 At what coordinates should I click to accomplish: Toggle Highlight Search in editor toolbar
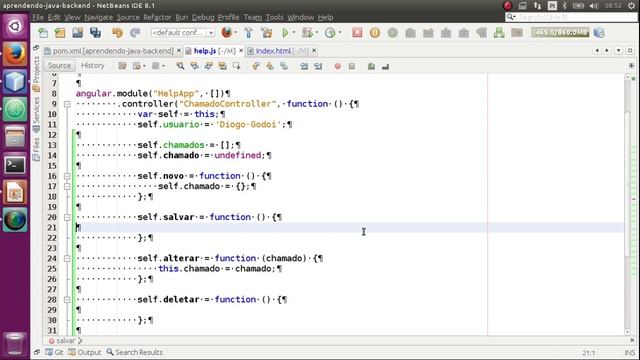(222, 66)
